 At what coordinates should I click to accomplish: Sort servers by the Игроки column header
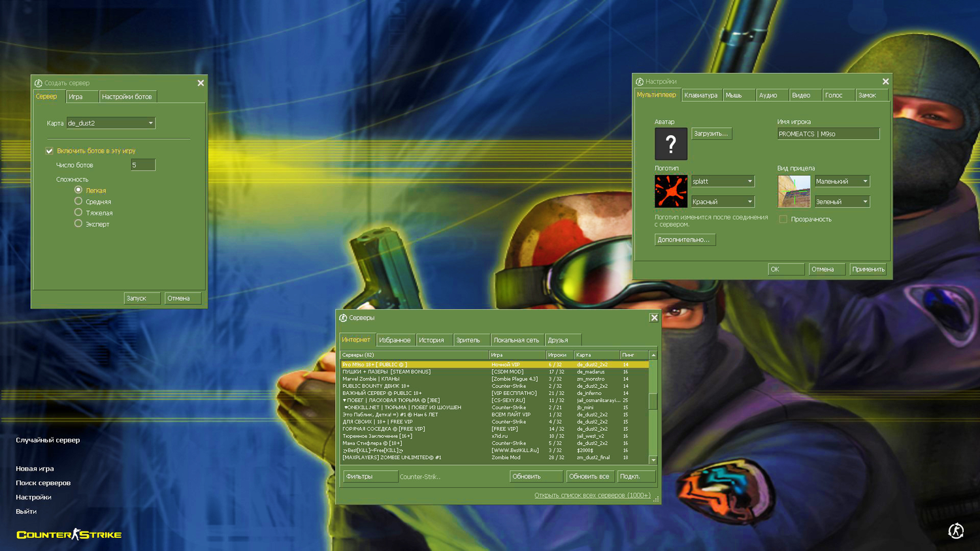pos(560,355)
